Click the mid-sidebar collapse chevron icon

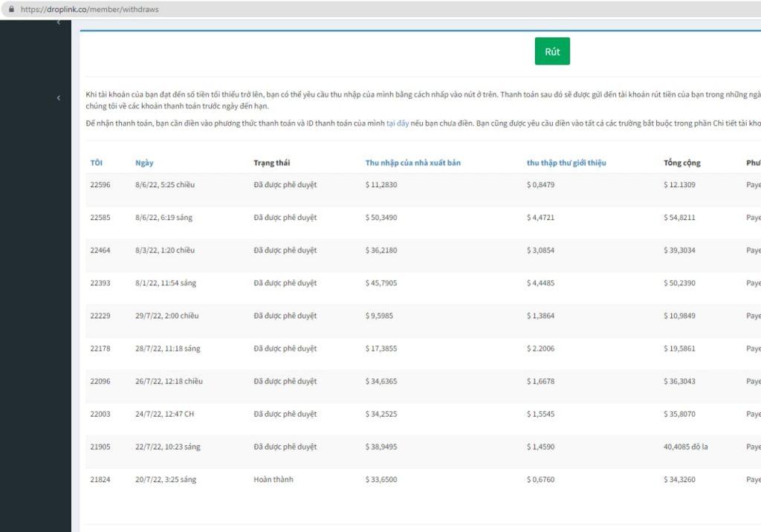(x=59, y=97)
